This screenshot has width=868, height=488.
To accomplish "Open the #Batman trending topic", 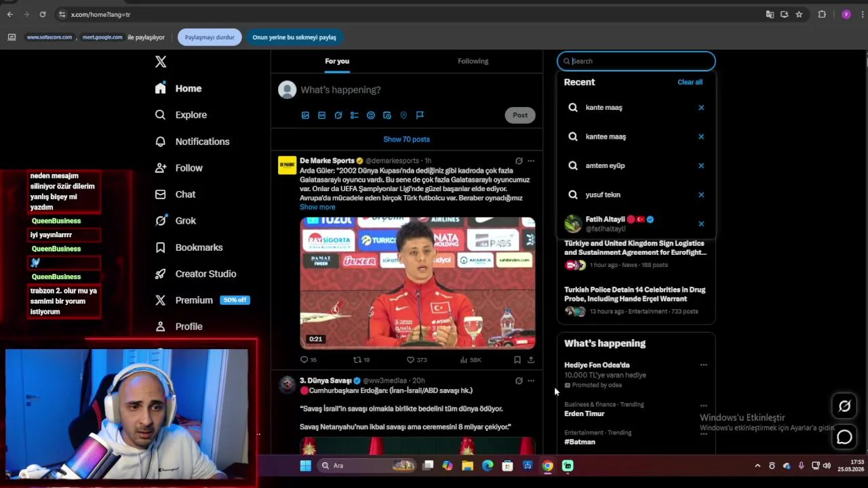I will [x=580, y=442].
